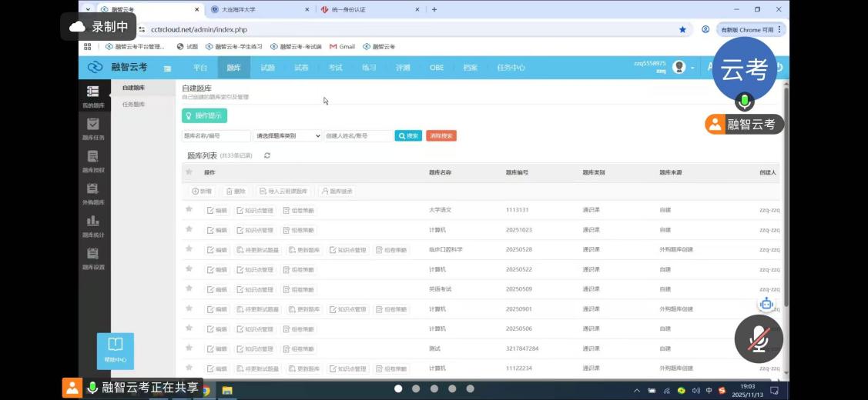This screenshot has height=400, width=868.
Task: Click the refresh icon beside 题库列表
Action: (267, 155)
